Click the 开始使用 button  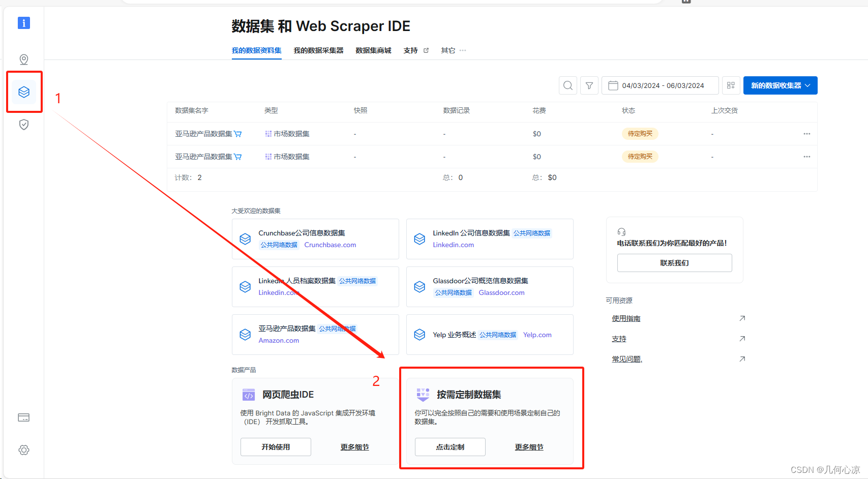(x=276, y=447)
